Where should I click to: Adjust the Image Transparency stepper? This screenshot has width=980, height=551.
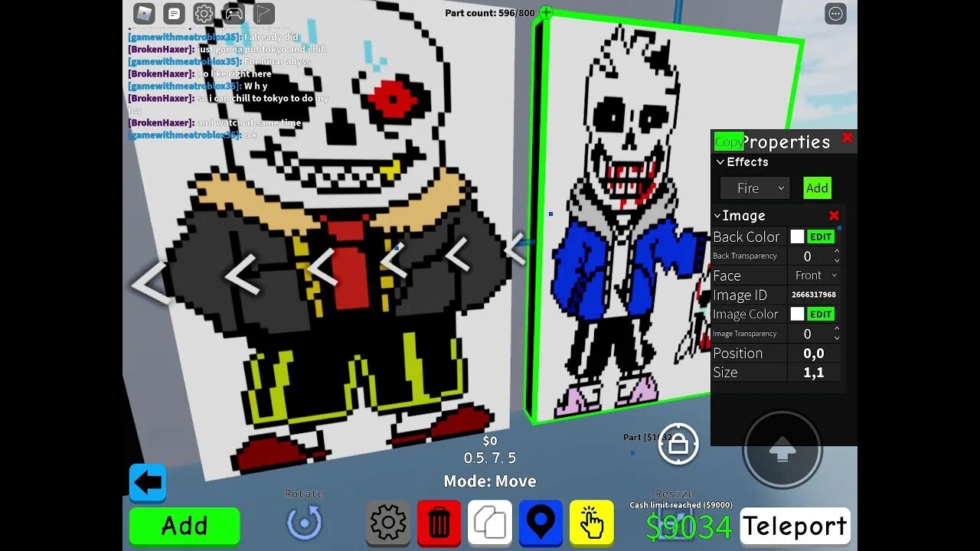pyautogui.click(x=836, y=334)
